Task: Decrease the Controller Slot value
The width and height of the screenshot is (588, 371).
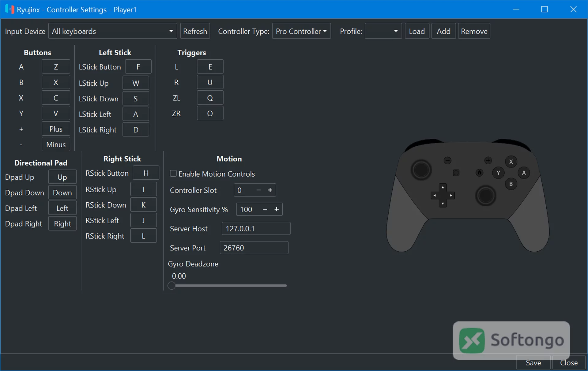Action: pyautogui.click(x=258, y=190)
